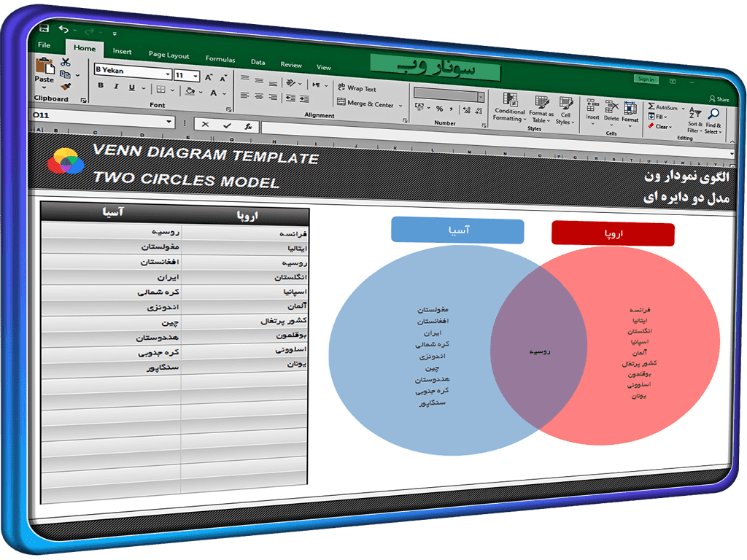Click the Format Painter brush icon
This screenshot has width=747, height=560.
(x=66, y=86)
